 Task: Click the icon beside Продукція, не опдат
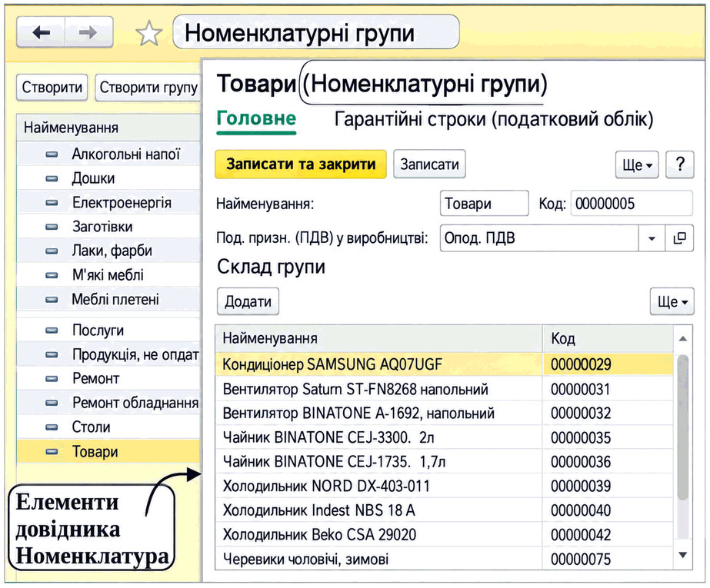pyautogui.click(x=52, y=354)
